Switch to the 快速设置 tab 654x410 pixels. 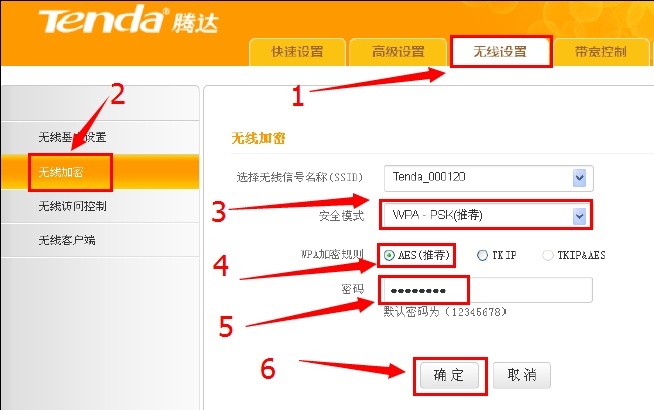297,52
